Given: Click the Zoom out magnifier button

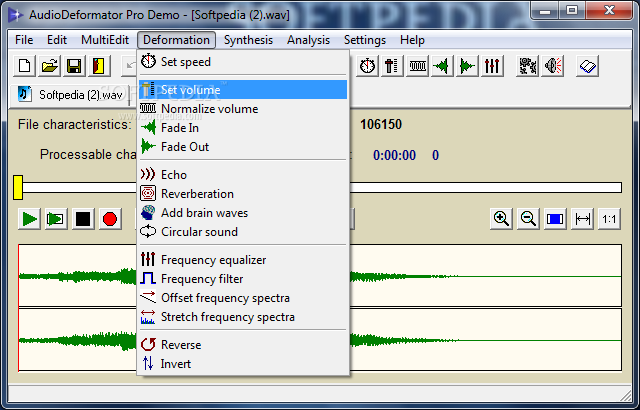Looking at the screenshot, I should click(528, 219).
